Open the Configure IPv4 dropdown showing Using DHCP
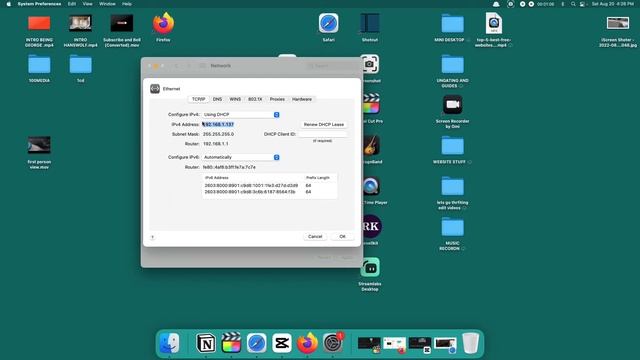This screenshot has width=640, height=360. coord(241,115)
